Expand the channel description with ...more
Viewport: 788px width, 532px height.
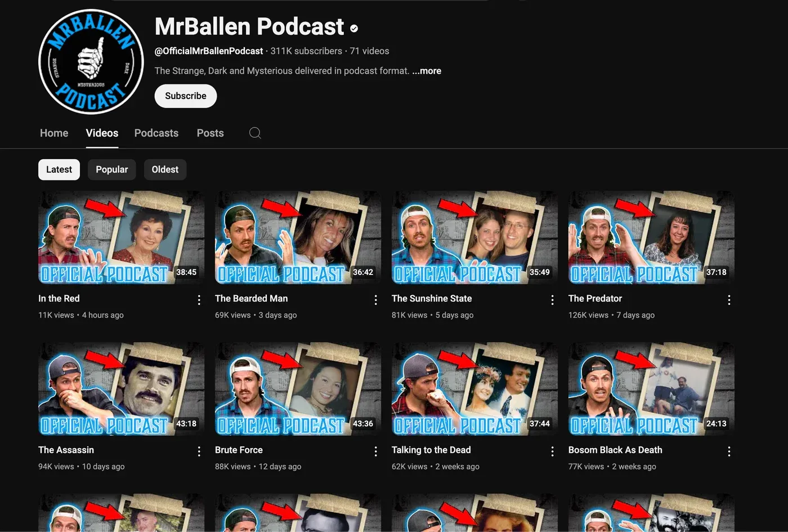click(x=427, y=71)
